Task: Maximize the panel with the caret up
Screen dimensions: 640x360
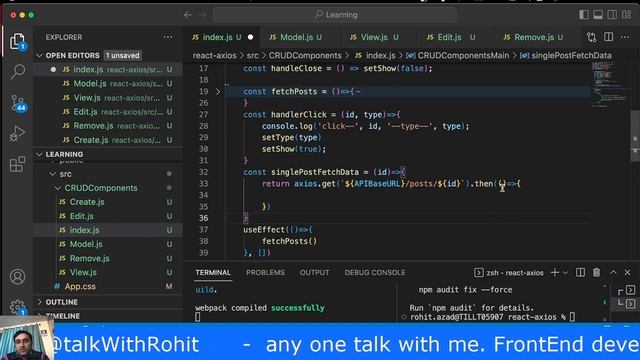Action: (x=613, y=272)
